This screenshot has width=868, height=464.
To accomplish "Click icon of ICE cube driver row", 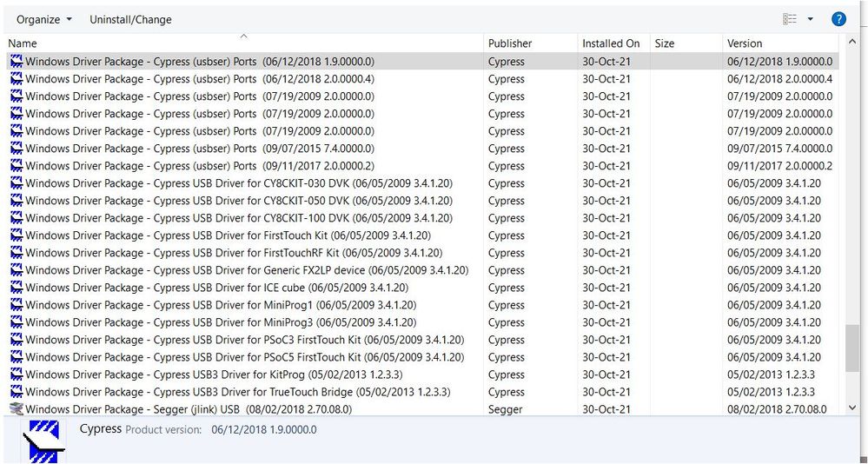I will click(17, 288).
